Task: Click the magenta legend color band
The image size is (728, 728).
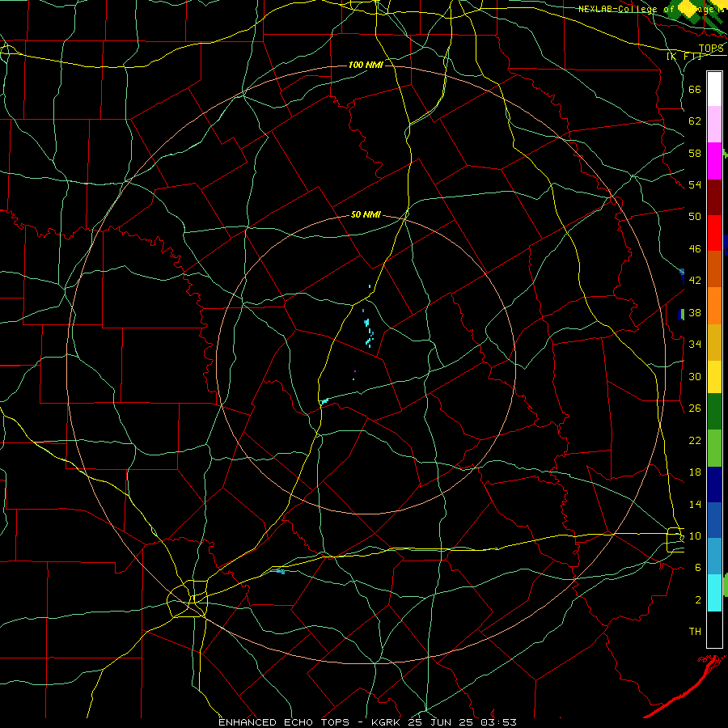Action: point(714,161)
